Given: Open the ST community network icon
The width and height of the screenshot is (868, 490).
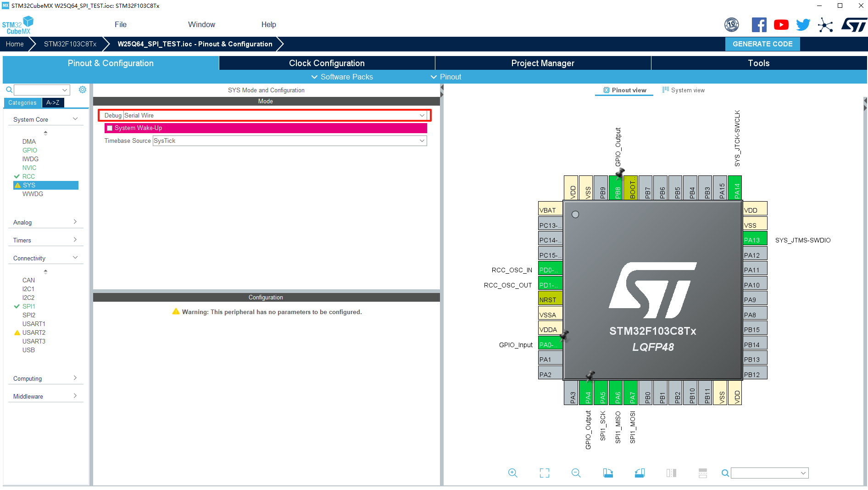Looking at the screenshot, I should tap(825, 25).
